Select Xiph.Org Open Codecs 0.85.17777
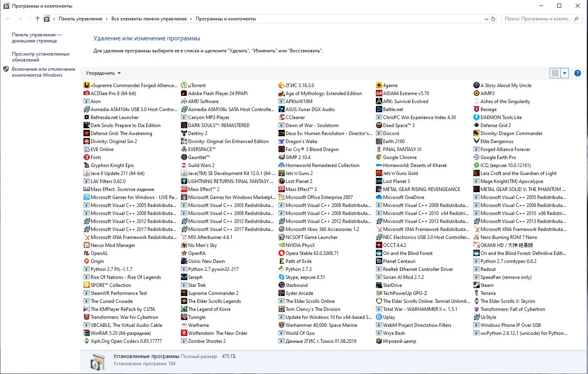Image resolution: width=588 pixels, height=374 pixels. coord(123,341)
